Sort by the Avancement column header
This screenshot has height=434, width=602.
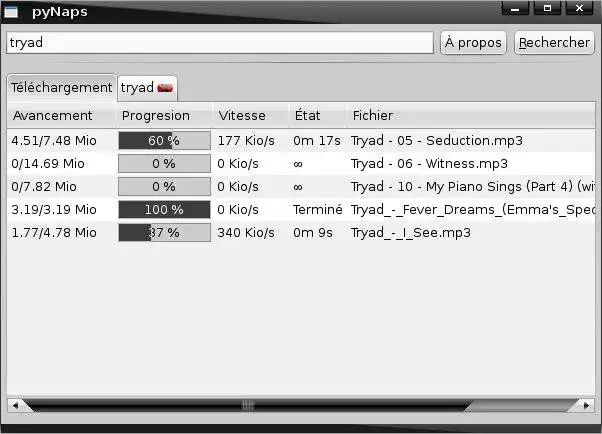point(61,116)
